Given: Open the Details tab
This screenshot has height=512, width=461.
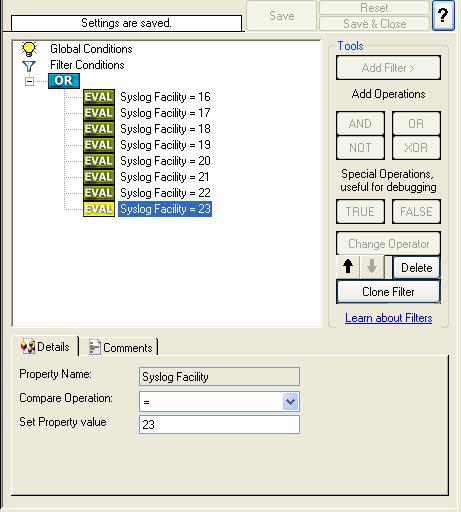Looking at the screenshot, I should [x=45, y=347].
